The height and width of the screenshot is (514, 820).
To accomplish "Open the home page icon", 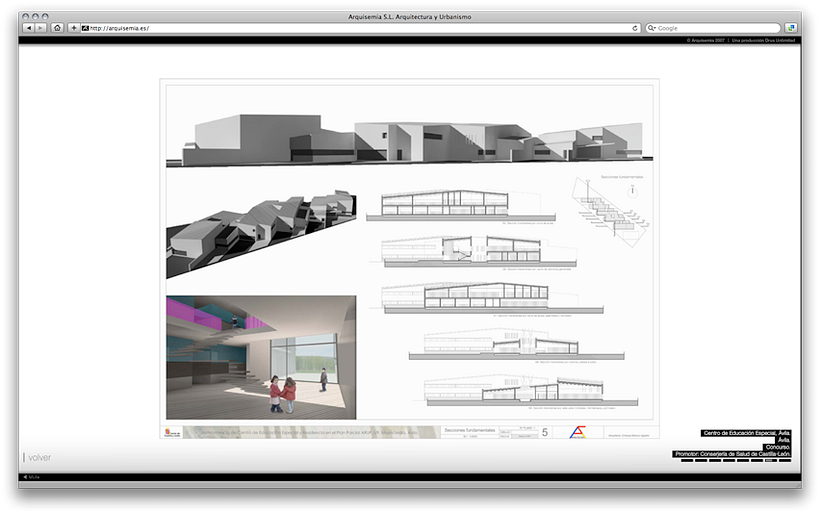I will pyautogui.click(x=58, y=28).
